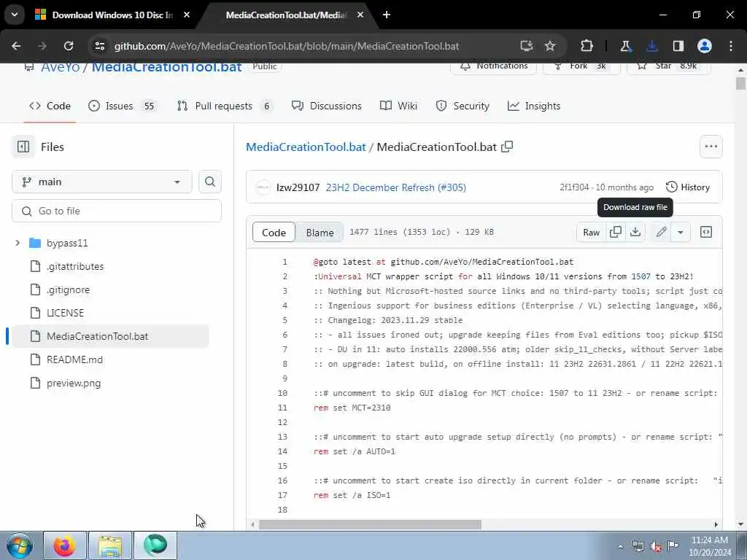
Task: Select MediaCreationTool.bat in file tree
Action: [x=110, y=336]
